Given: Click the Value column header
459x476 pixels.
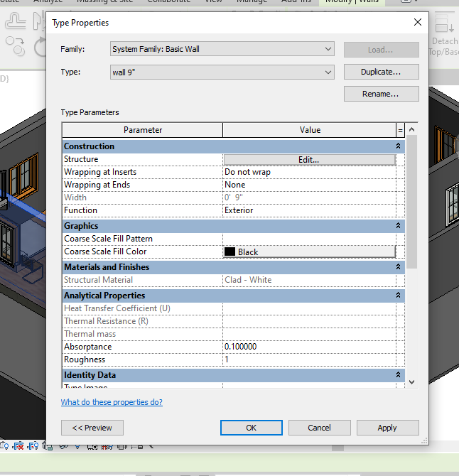Looking at the screenshot, I should pos(309,130).
